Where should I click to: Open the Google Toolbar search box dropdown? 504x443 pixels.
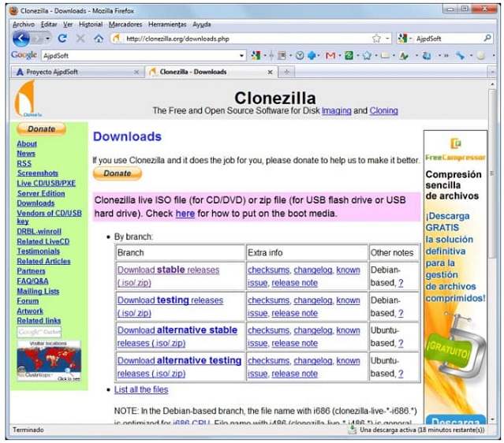coord(241,56)
